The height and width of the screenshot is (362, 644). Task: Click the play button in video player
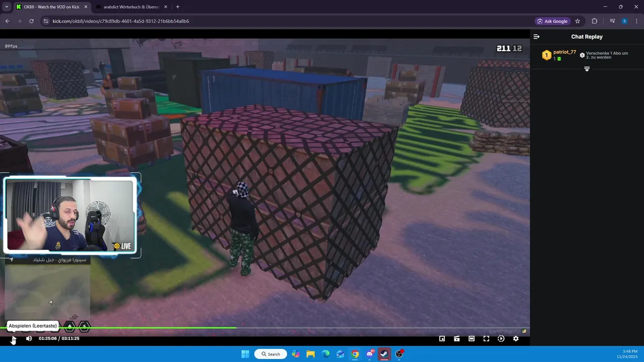coord(13,339)
